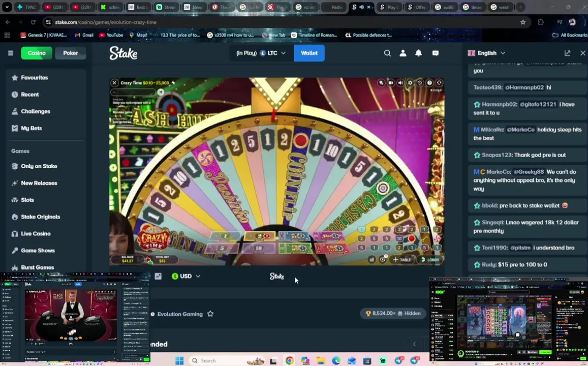588x366 pixels.
Task: Click the previous arrow in recommended section
Action: coord(414,344)
